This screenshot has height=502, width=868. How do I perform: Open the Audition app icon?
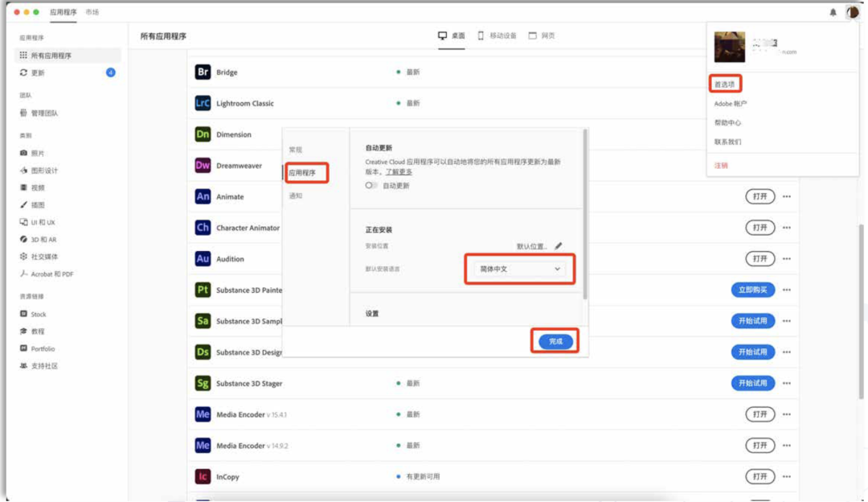click(202, 259)
